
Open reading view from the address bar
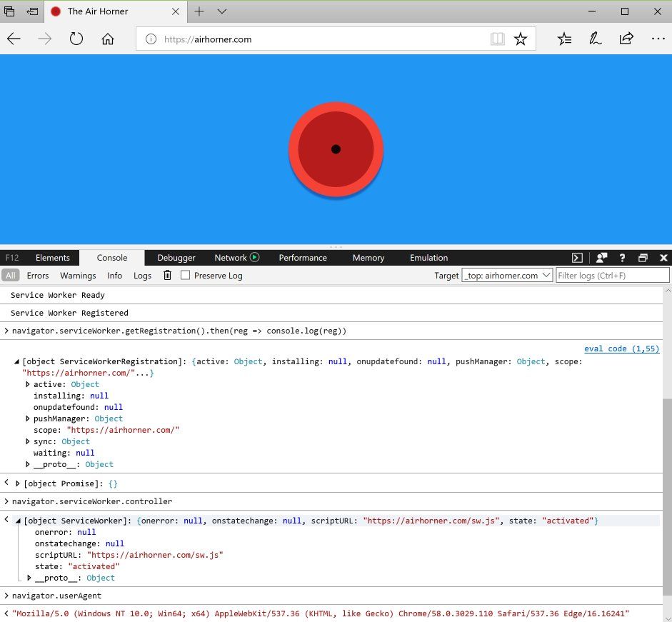(497, 39)
